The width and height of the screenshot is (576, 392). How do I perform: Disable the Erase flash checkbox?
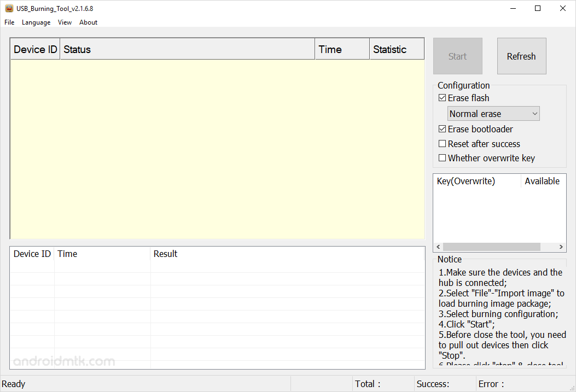coord(442,97)
